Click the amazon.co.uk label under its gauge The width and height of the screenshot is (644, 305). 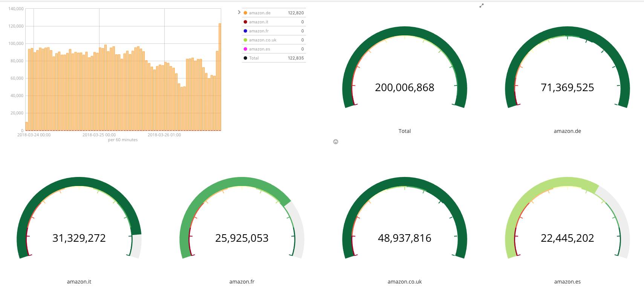pyautogui.click(x=405, y=282)
